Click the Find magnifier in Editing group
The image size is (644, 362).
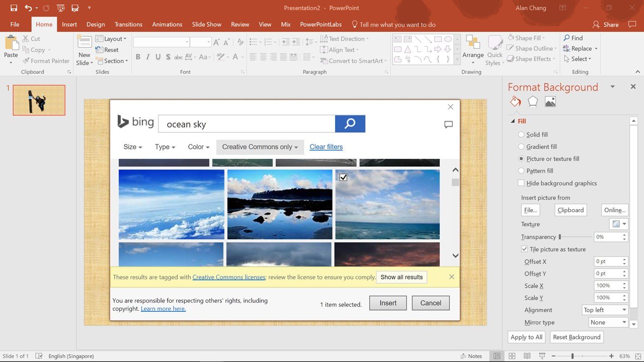567,38
